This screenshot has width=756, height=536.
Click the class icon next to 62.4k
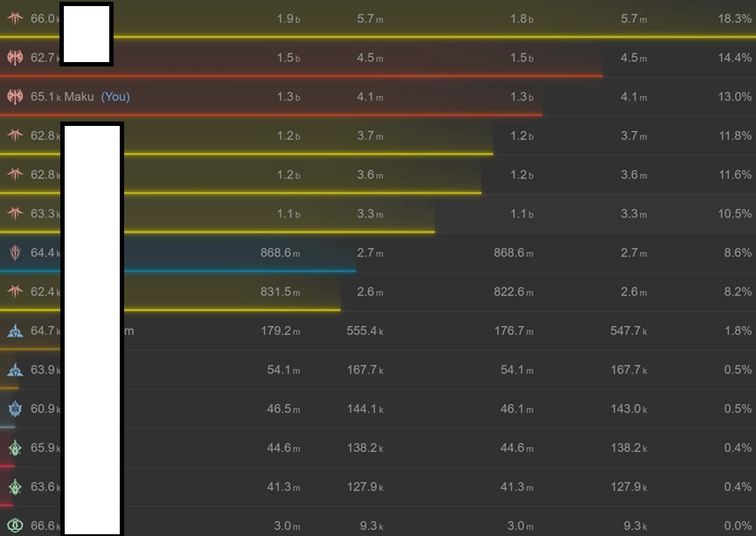(15, 291)
